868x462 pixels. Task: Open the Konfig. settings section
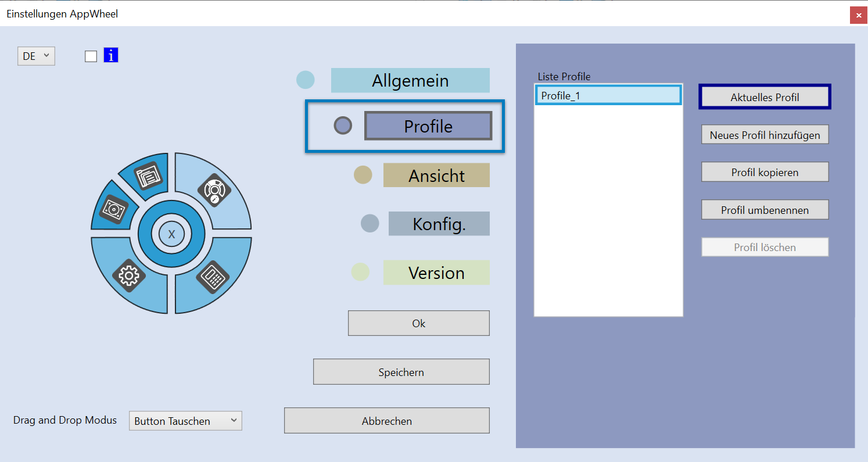point(439,223)
